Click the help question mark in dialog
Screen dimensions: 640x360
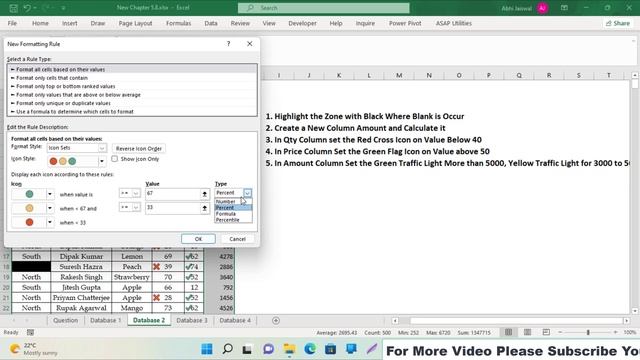(x=229, y=44)
